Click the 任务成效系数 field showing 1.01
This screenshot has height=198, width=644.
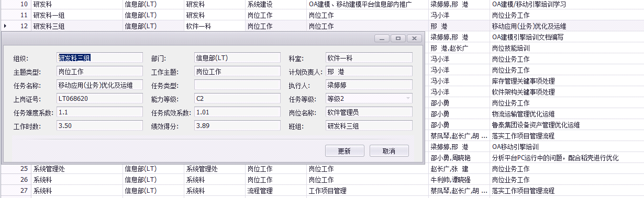point(238,112)
